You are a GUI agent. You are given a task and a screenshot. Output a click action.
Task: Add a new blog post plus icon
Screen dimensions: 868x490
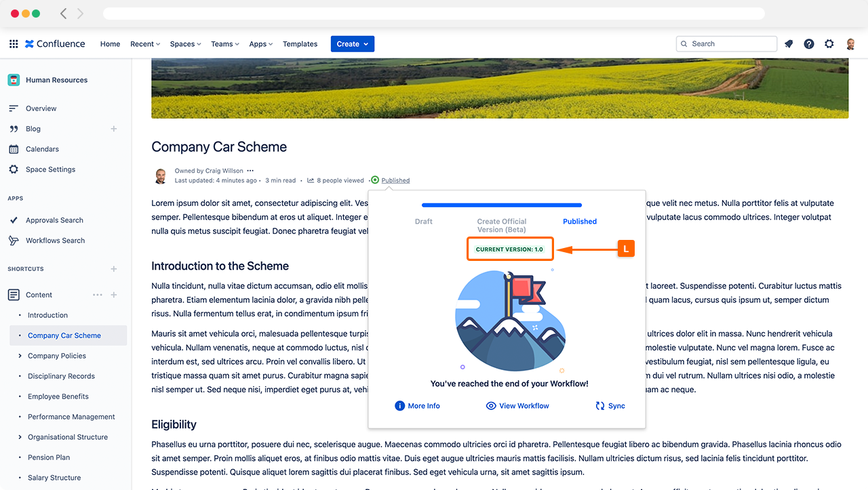(114, 129)
